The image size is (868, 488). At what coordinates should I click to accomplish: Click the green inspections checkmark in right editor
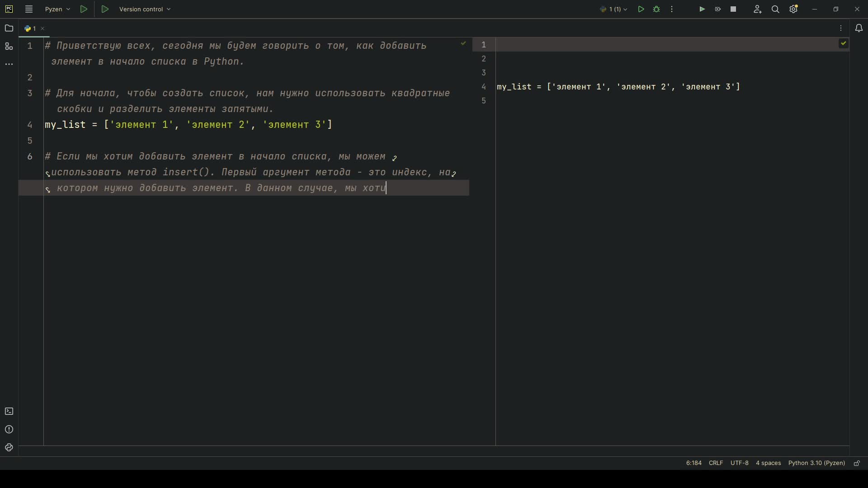click(844, 43)
